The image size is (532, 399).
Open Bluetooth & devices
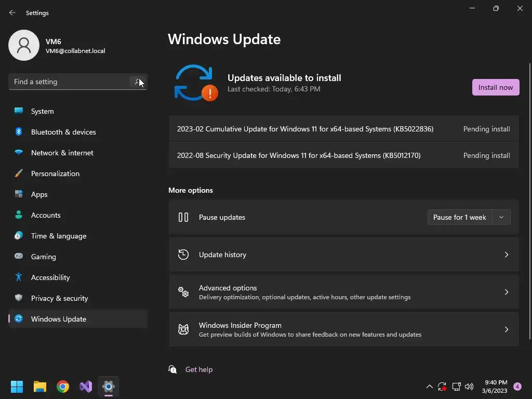coord(78,132)
